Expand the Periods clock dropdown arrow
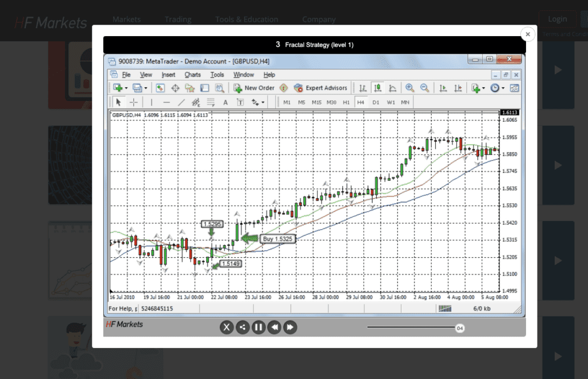The height and width of the screenshot is (379, 588). tap(503, 88)
